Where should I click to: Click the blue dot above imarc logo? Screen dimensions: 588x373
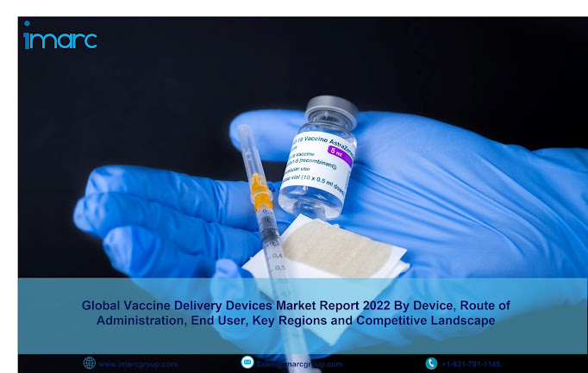27,23
